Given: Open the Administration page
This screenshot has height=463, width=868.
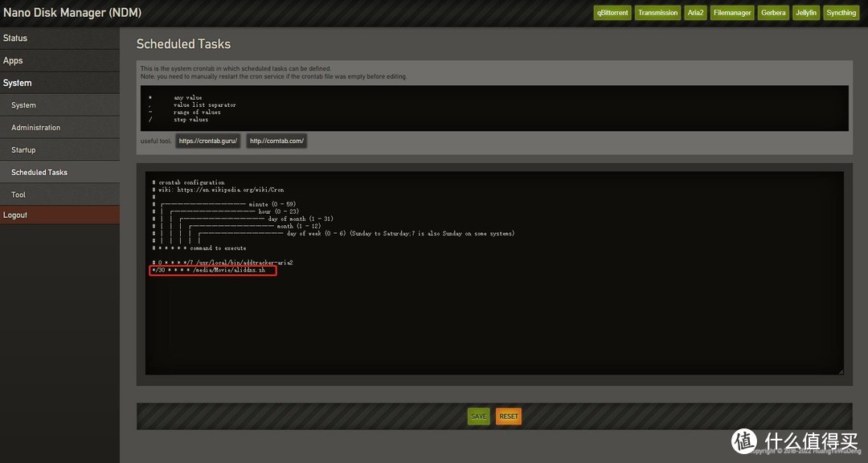Looking at the screenshot, I should pyautogui.click(x=59, y=127).
